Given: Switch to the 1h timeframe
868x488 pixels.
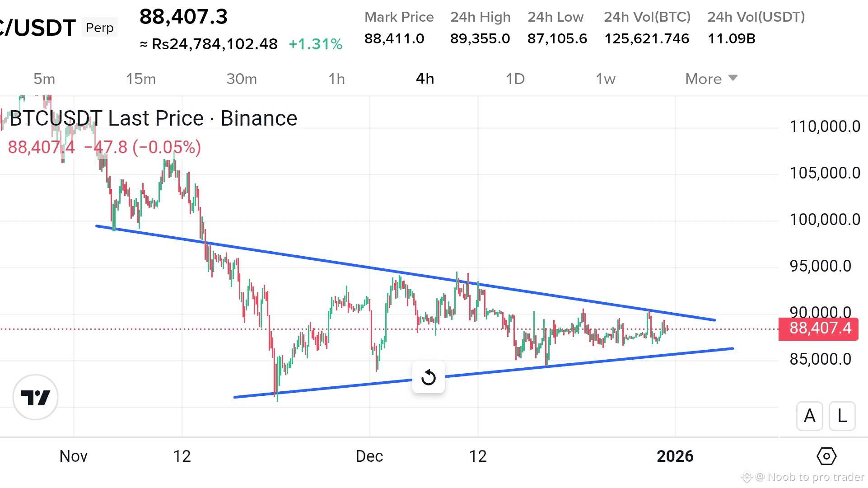Looking at the screenshot, I should pyautogui.click(x=336, y=79).
